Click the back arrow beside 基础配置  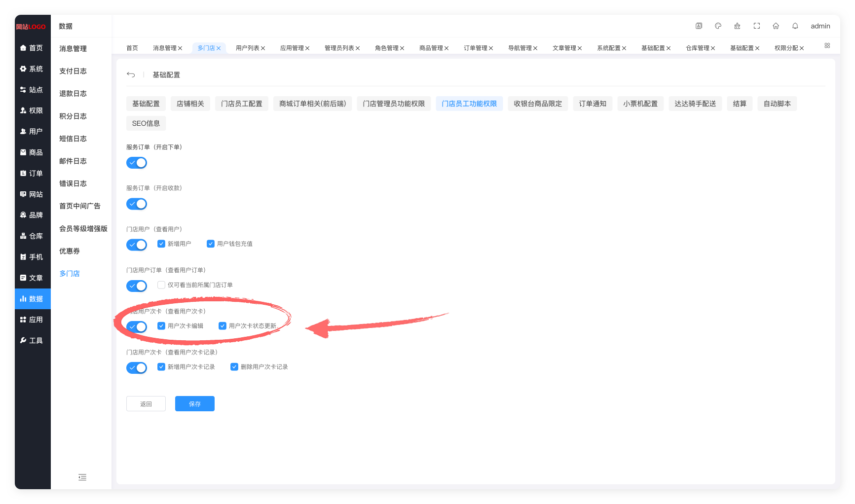[131, 74]
